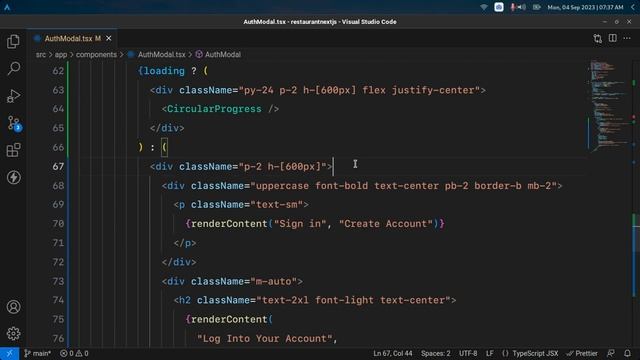Image resolution: width=640 pixels, height=360 pixels.
Task: Click renderContent call on line 75
Action: (229, 319)
